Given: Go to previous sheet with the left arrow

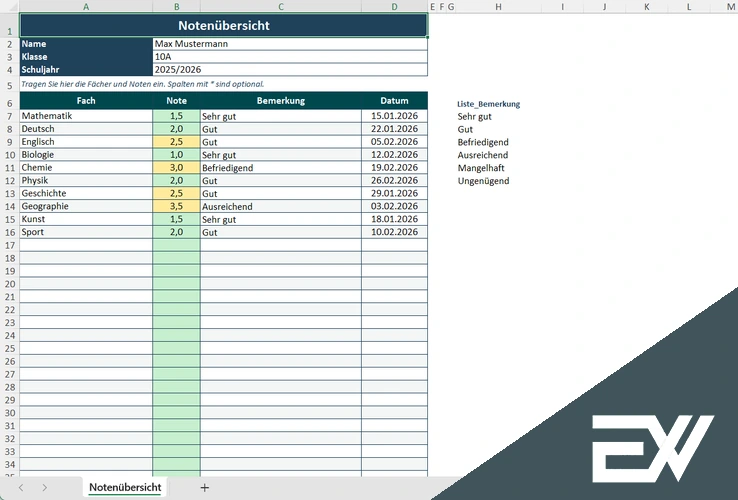Looking at the screenshot, I should (21, 488).
